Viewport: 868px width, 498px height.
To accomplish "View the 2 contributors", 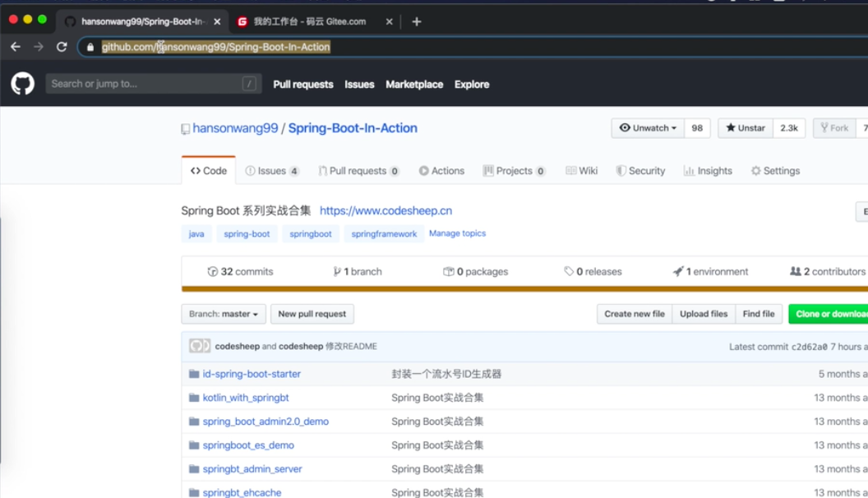I will tap(828, 272).
